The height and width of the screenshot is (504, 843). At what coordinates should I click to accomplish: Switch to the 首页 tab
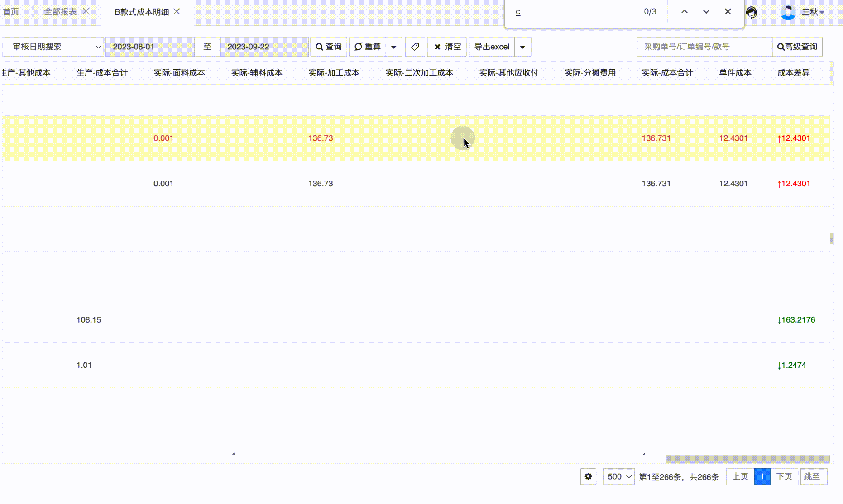click(11, 12)
